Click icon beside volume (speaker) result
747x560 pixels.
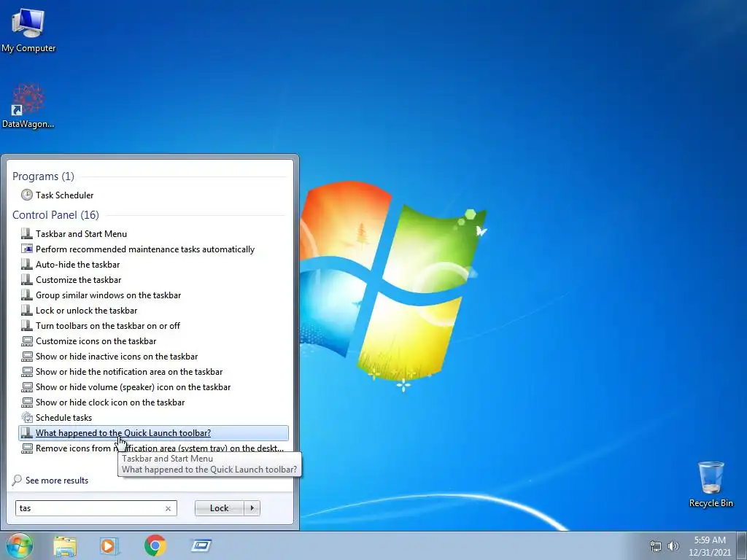[x=27, y=387]
